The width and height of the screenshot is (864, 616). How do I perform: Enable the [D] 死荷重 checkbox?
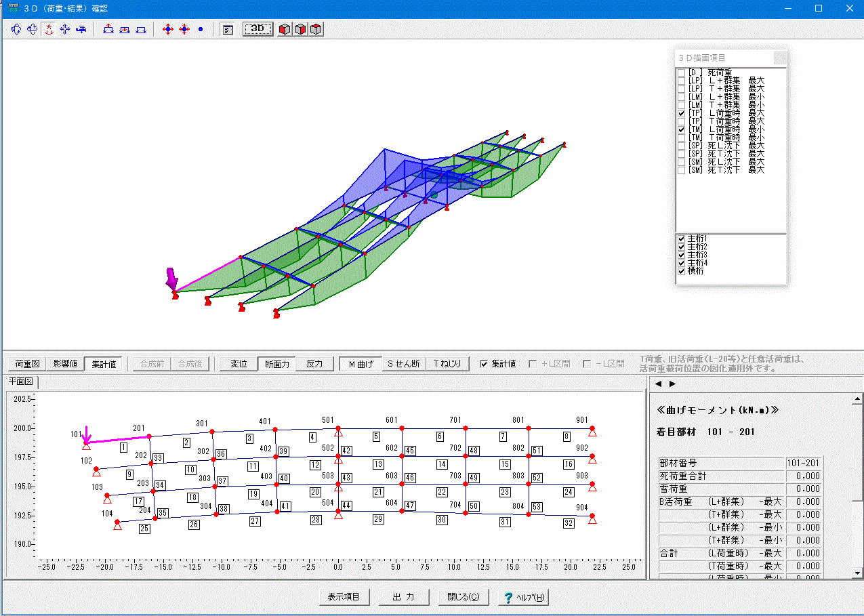pyautogui.click(x=681, y=73)
